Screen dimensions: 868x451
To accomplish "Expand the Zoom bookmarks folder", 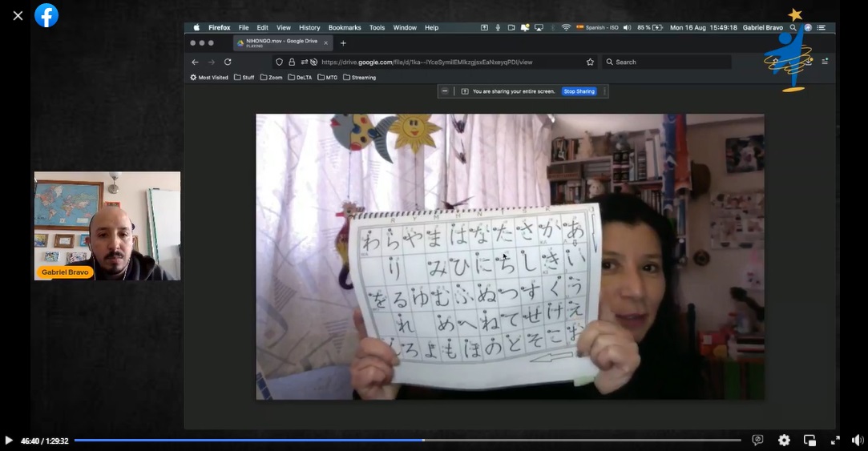I will click(x=272, y=78).
